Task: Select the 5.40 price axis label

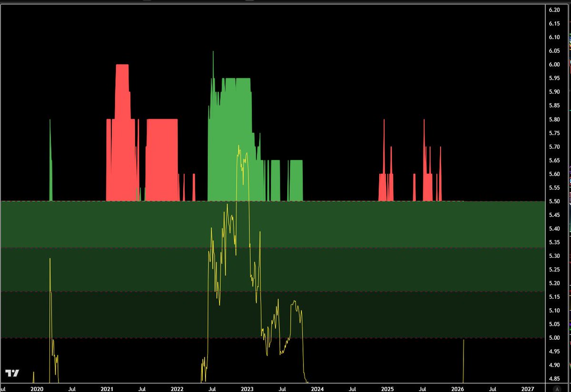Action: 553,229
